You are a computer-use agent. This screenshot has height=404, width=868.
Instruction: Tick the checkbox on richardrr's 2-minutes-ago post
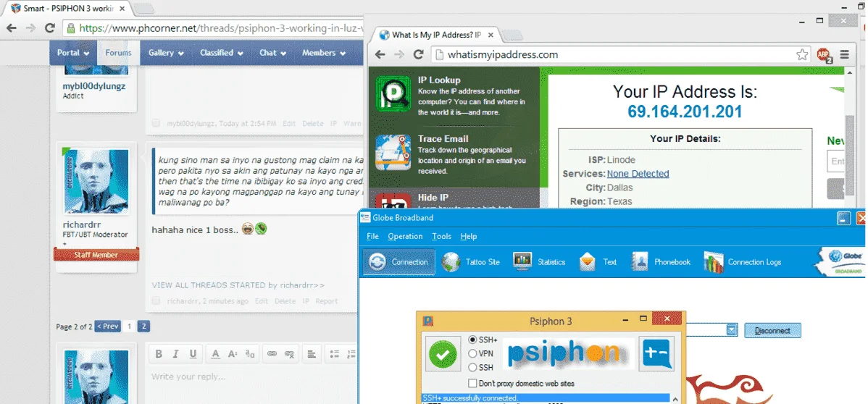[x=156, y=301]
